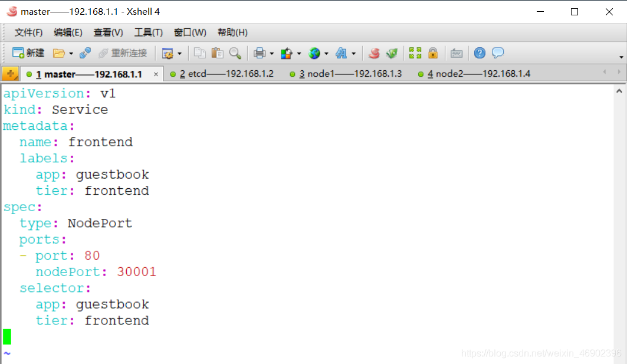Click the tab scroll left arrow
The height and width of the screenshot is (364, 627).
pyautogui.click(x=605, y=72)
